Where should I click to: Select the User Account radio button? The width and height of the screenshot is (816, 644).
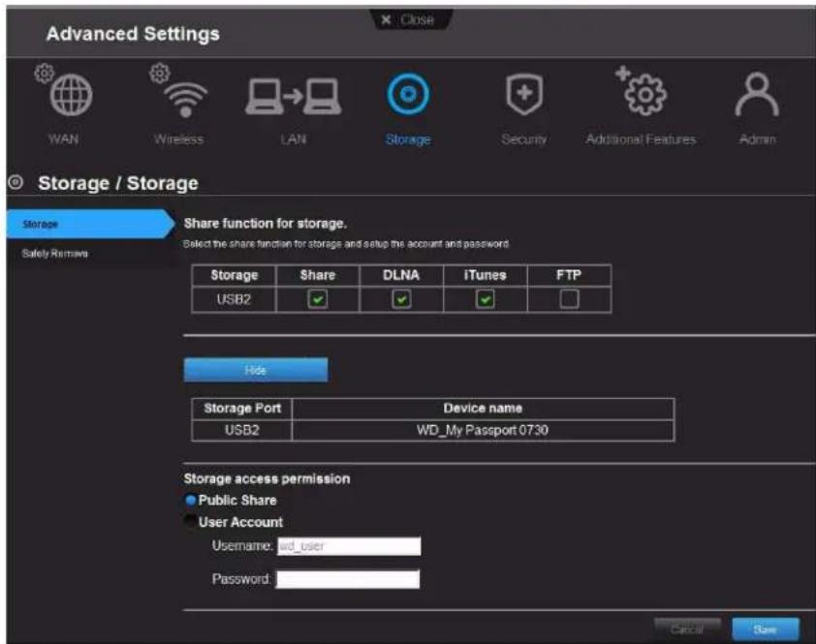click(x=191, y=521)
